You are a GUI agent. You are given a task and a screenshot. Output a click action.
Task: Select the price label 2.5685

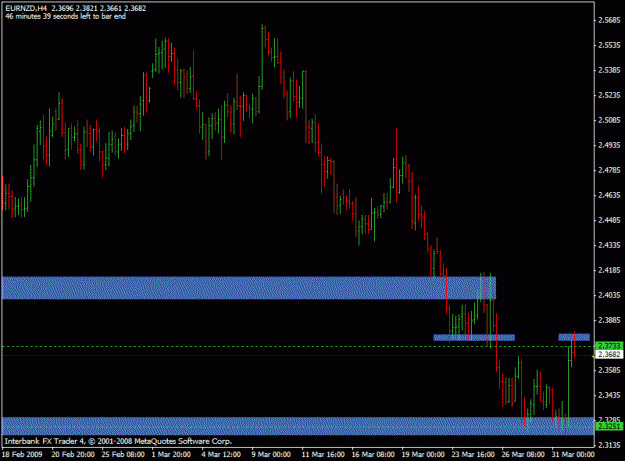pyautogui.click(x=609, y=20)
